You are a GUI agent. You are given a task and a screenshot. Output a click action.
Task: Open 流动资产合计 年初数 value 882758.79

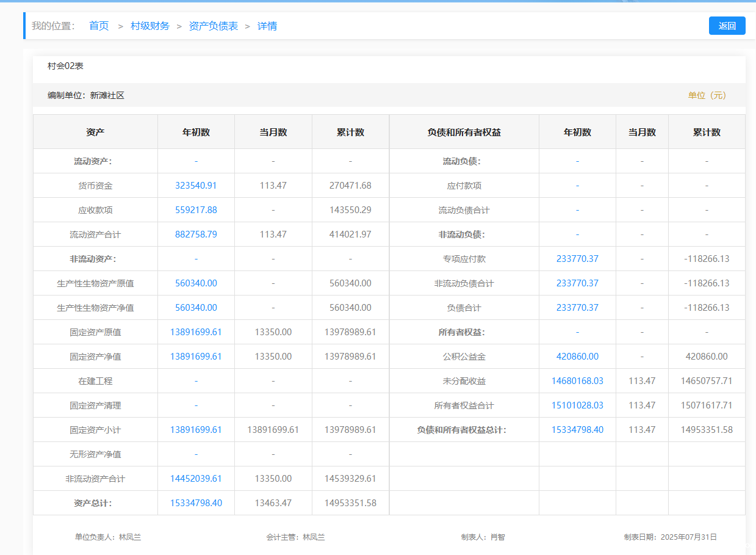click(196, 234)
